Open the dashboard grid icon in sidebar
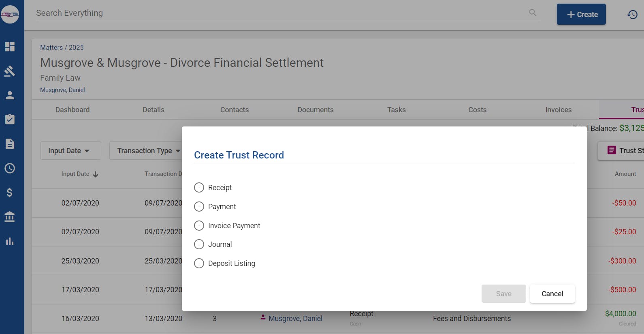644x334 pixels. coord(10,47)
